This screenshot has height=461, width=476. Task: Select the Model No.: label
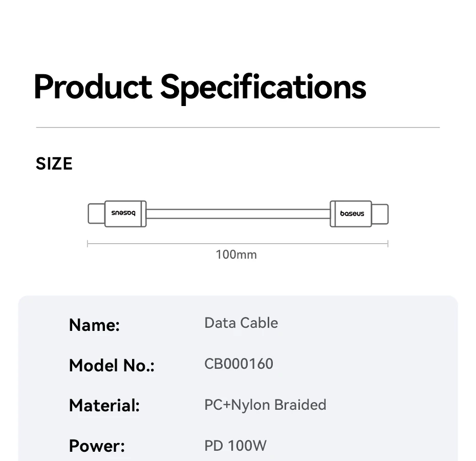[x=112, y=366]
